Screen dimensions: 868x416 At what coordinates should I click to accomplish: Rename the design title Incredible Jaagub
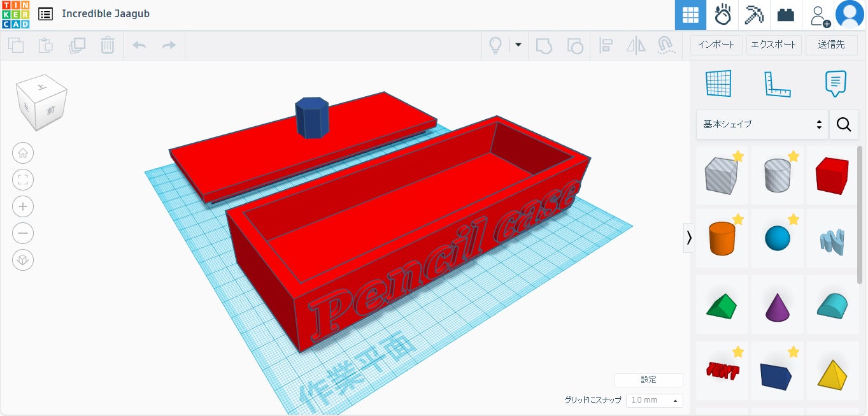point(106,13)
